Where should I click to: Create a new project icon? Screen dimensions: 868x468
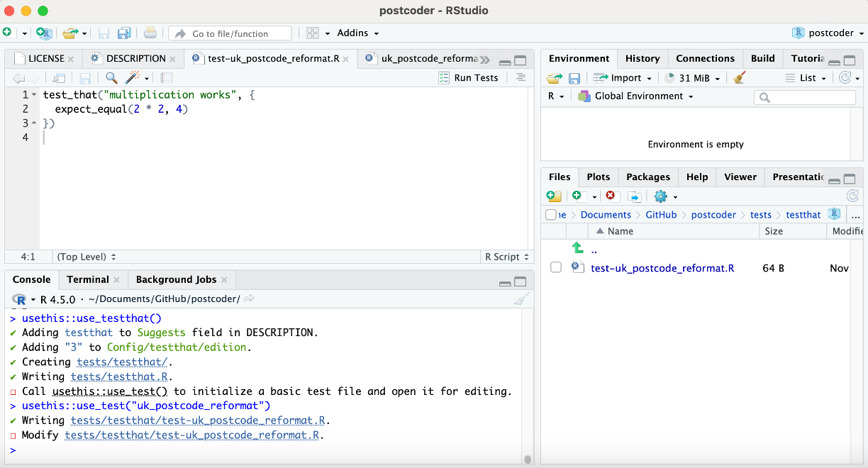coord(44,33)
